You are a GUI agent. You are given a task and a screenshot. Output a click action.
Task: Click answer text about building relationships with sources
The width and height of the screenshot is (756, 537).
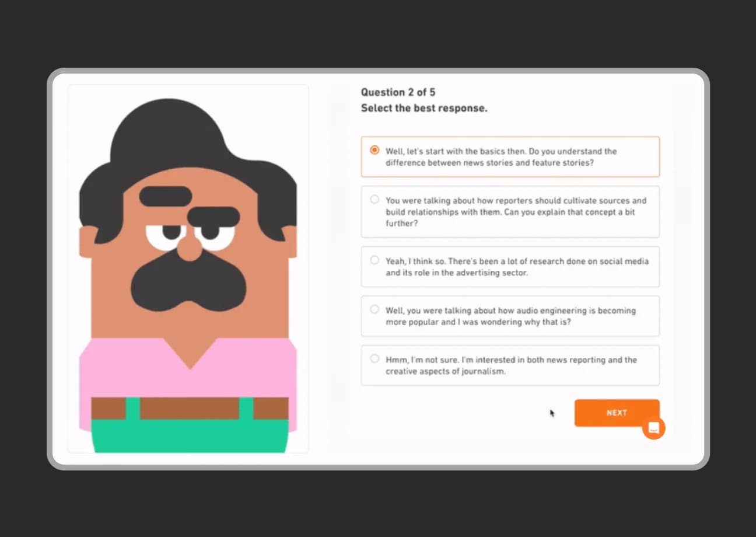516,212
